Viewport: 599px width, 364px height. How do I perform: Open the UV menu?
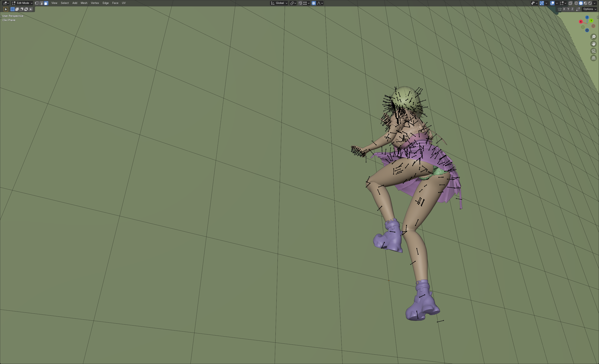pos(124,3)
